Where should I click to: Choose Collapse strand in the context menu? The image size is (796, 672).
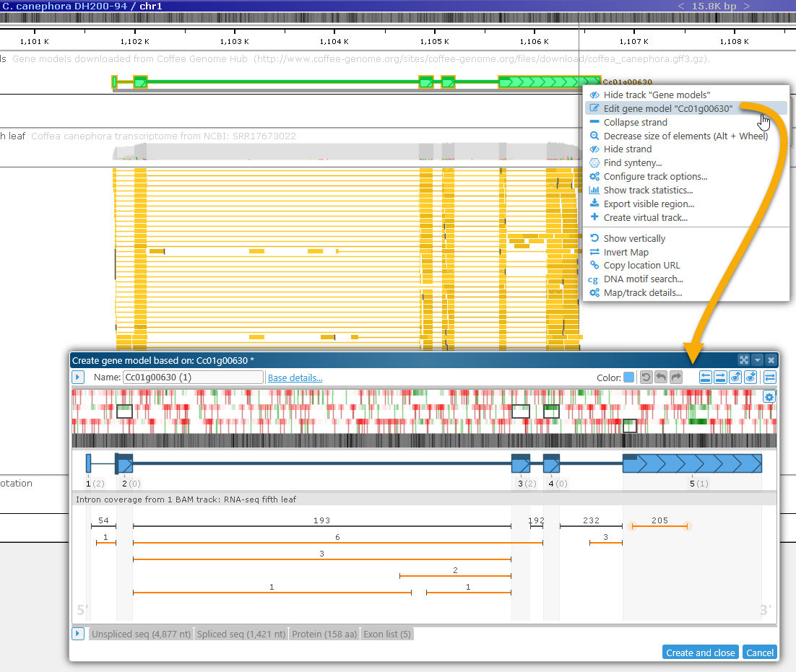[635, 122]
